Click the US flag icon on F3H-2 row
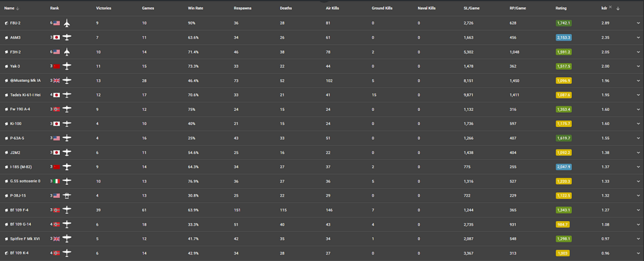This screenshot has height=261, width=644. click(x=57, y=52)
